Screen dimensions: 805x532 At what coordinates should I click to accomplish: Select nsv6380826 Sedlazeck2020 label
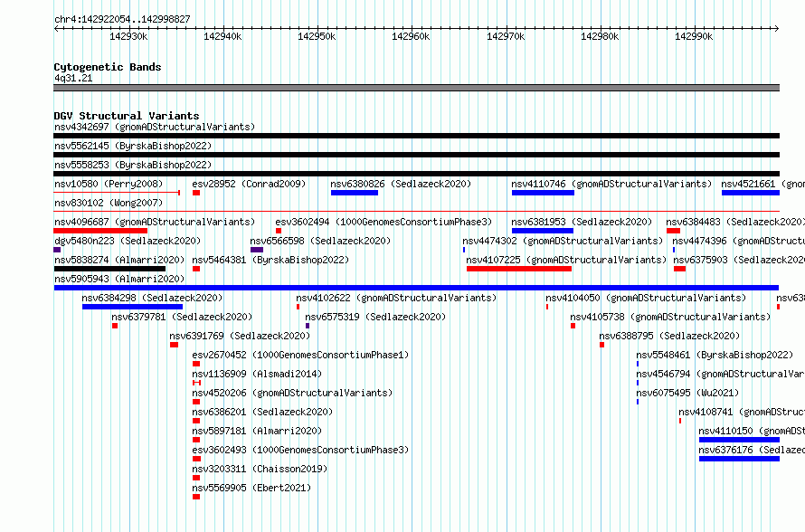click(x=401, y=184)
